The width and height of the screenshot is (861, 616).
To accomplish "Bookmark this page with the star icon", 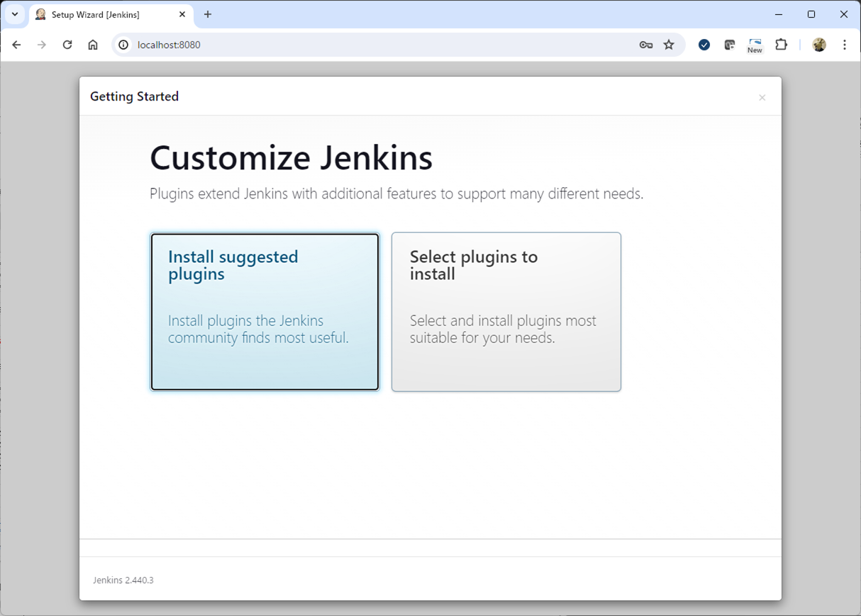I will [x=669, y=44].
